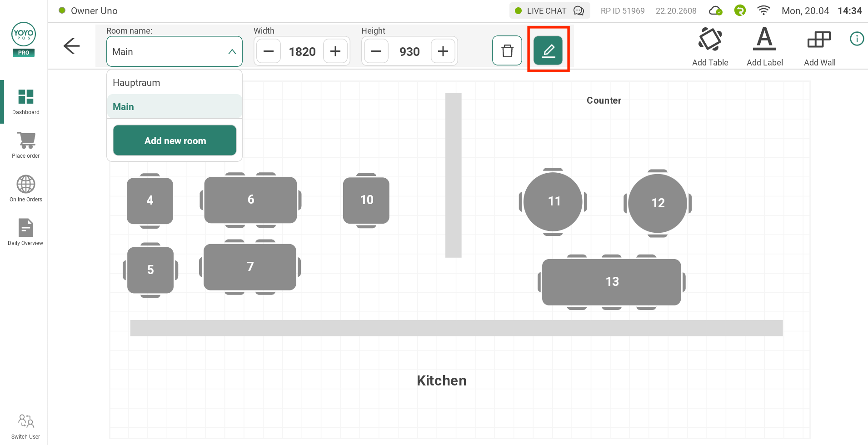Delete the room using trash icon
Viewport: 868px width, 445px height.
507,50
